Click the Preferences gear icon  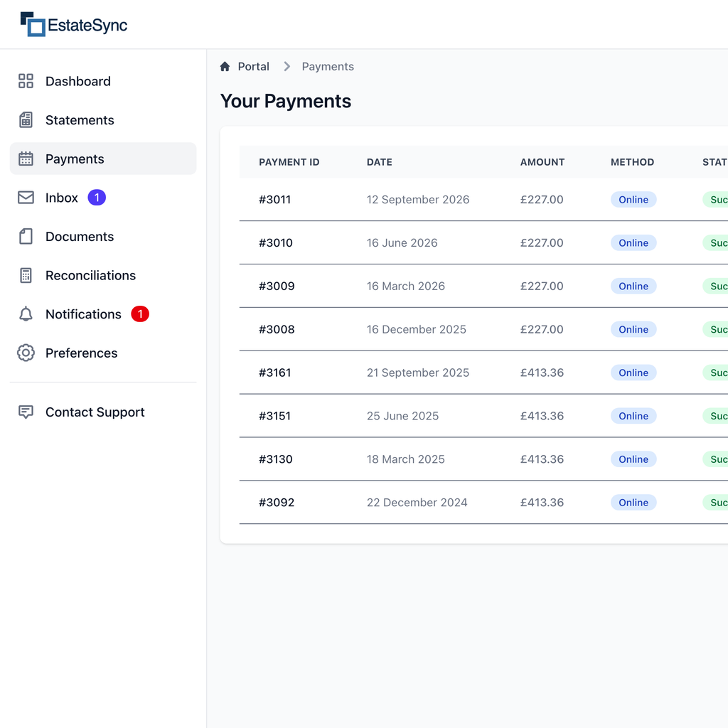point(26,353)
